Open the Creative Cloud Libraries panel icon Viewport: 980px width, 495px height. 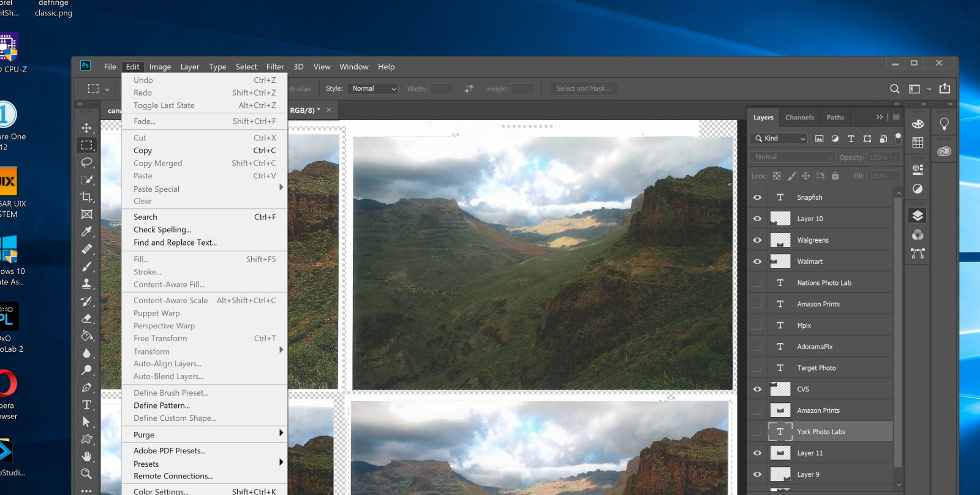[944, 151]
